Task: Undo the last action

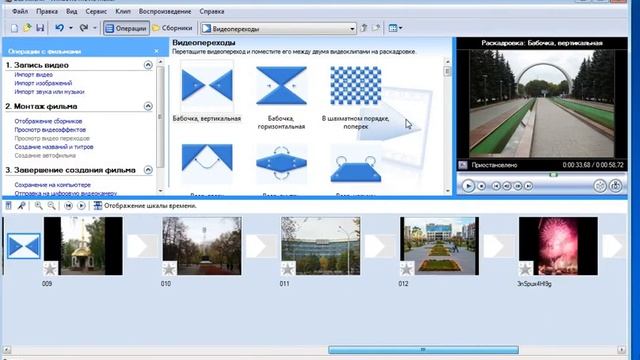Action: tap(60, 28)
